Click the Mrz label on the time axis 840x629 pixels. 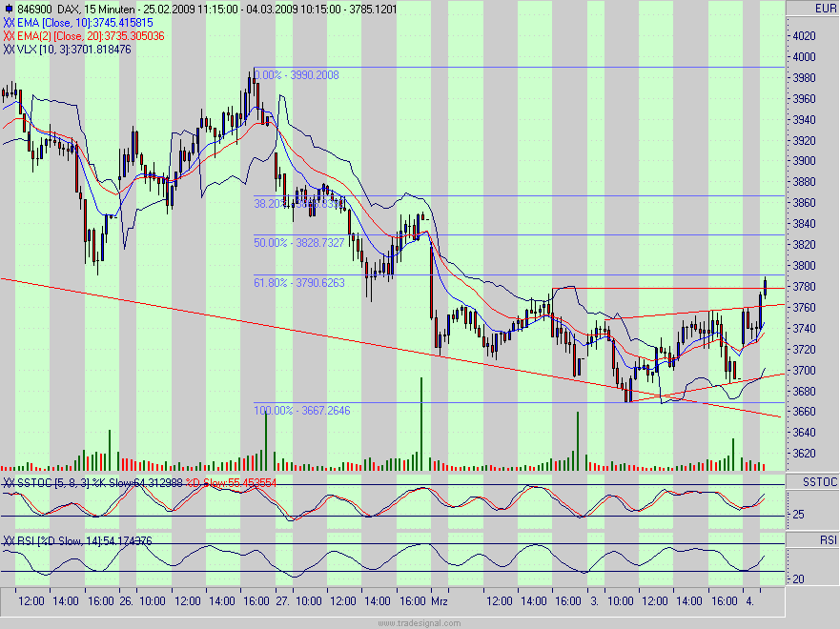pyautogui.click(x=441, y=602)
